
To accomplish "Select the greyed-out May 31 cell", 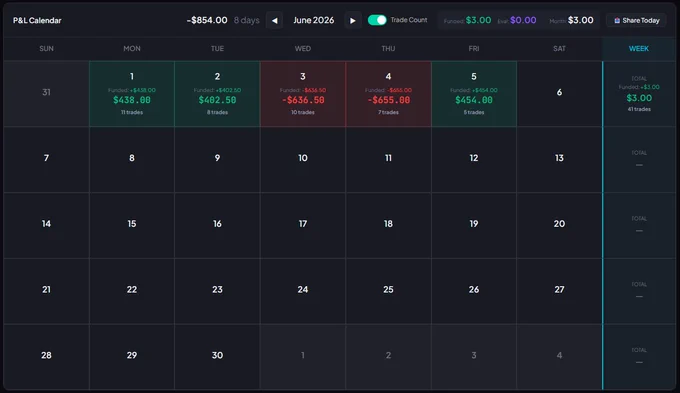I will pyautogui.click(x=46, y=94).
